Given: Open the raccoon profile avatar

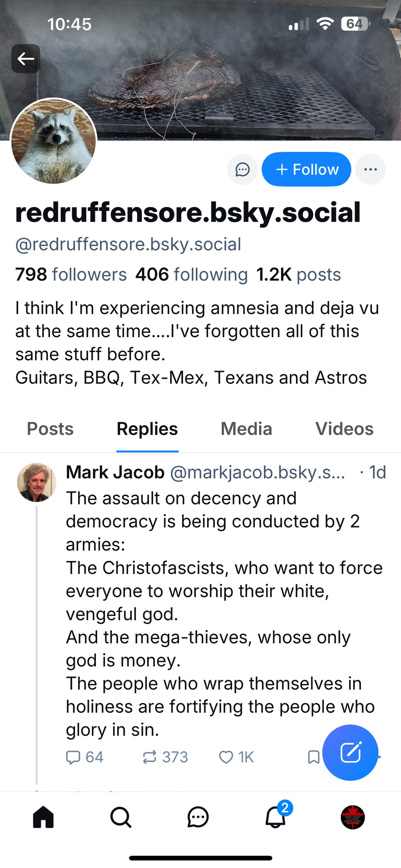Looking at the screenshot, I should click(53, 141).
